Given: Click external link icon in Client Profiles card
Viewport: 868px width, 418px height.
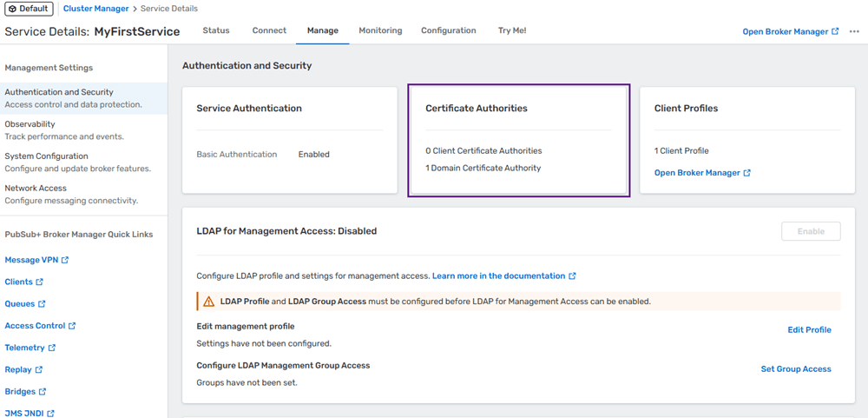Looking at the screenshot, I should pos(746,173).
